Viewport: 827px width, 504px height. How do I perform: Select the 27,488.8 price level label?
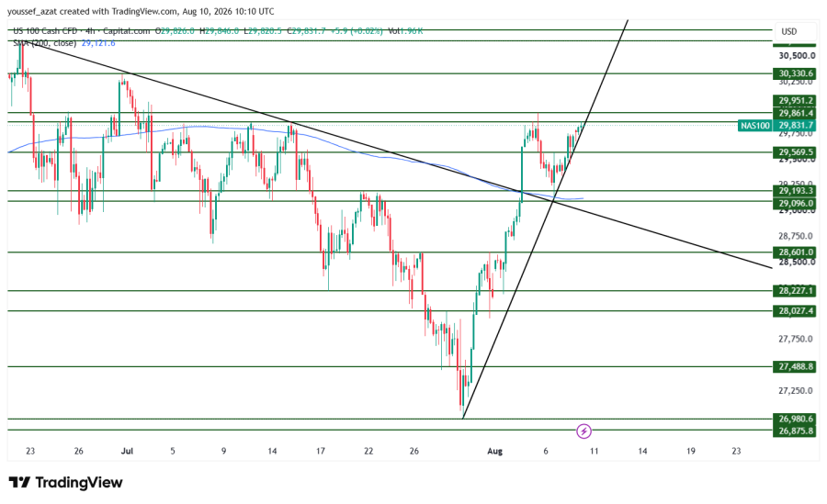pos(795,366)
